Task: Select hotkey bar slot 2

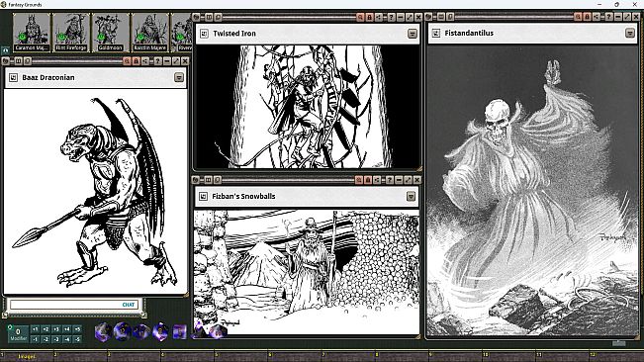Action: (x=80, y=356)
